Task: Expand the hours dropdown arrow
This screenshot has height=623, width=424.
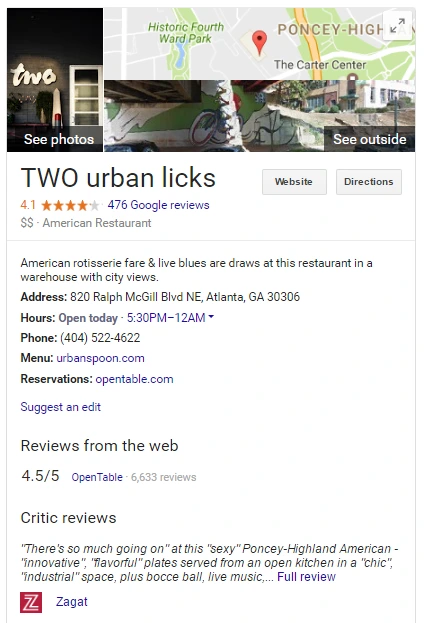Action: (x=211, y=317)
